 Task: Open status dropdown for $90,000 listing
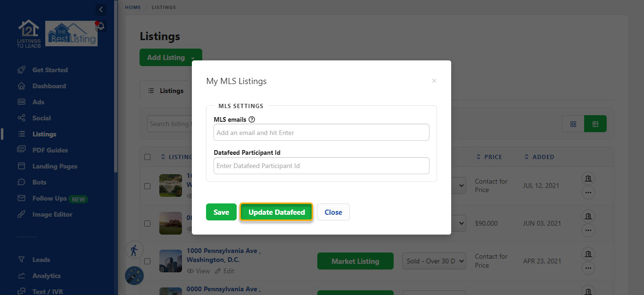[458, 223]
